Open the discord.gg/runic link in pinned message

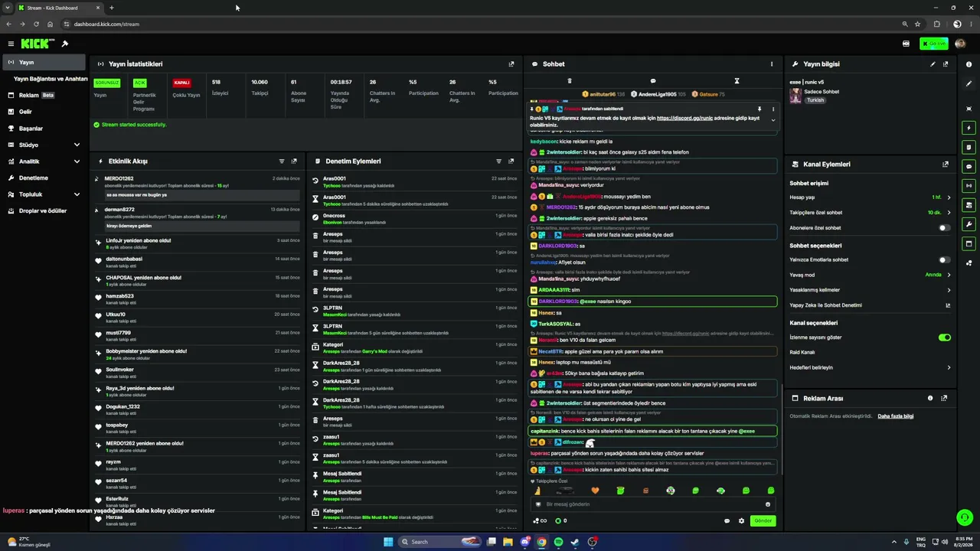[684, 118]
